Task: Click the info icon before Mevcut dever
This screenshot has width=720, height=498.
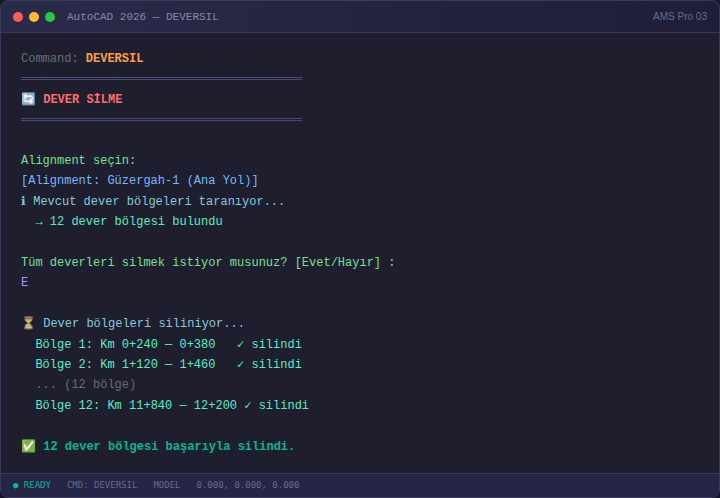Action: 23,201
